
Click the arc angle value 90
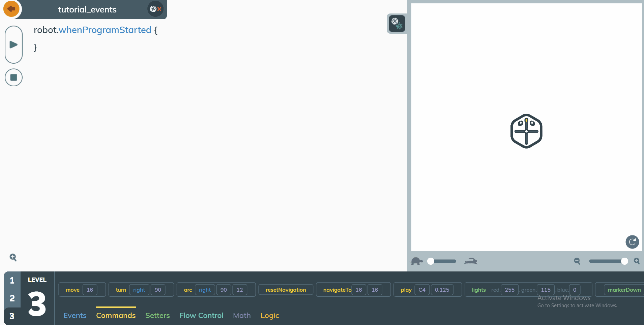pyautogui.click(x=224, y=290)
